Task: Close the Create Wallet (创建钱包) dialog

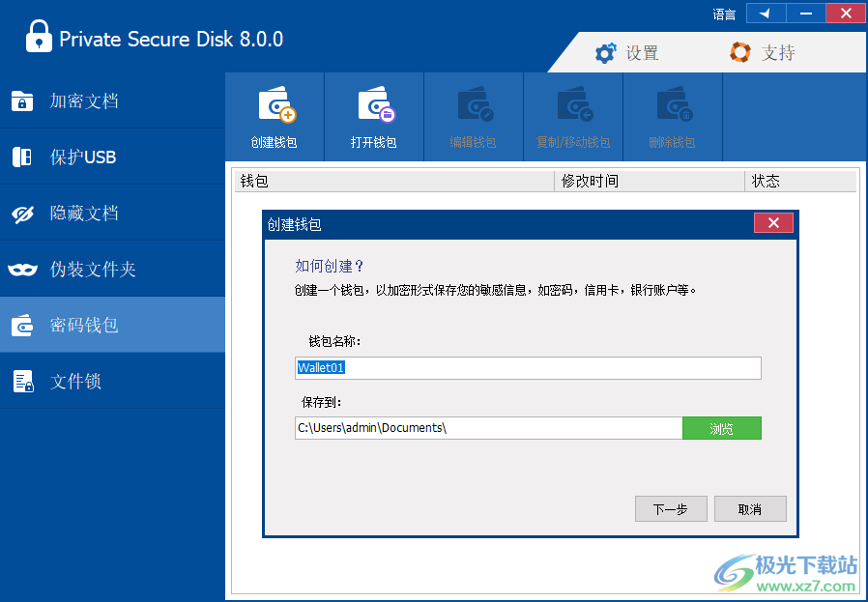Action: [773, 223]
